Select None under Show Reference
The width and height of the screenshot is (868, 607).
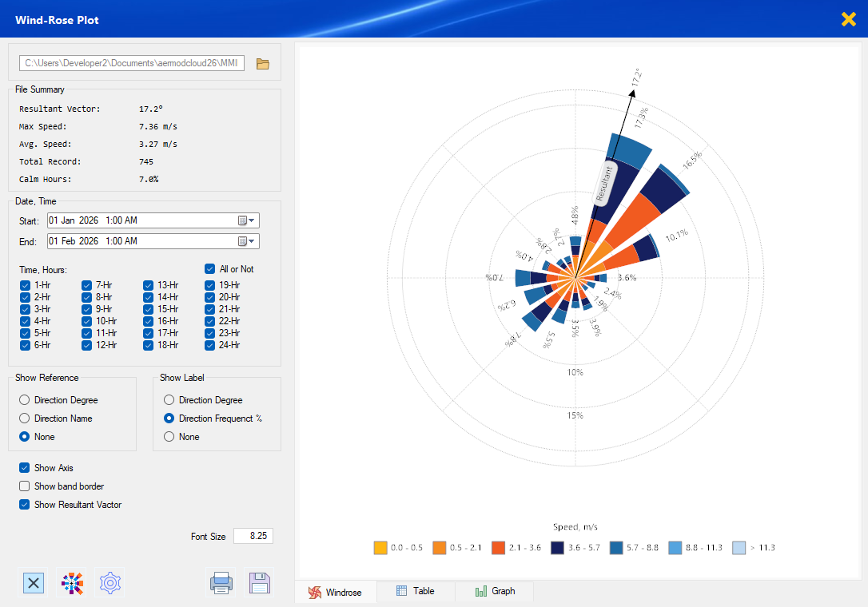click(x=24, y=437)
